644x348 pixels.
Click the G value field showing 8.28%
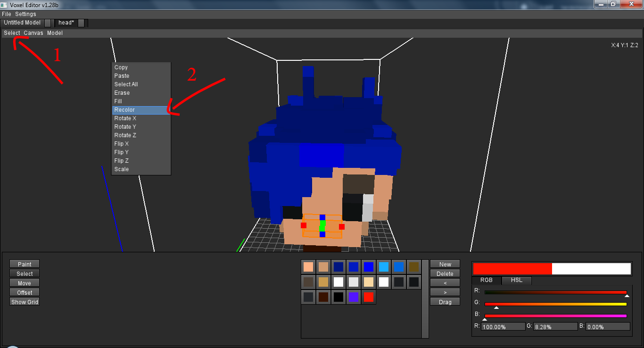(x=555, y=326)
